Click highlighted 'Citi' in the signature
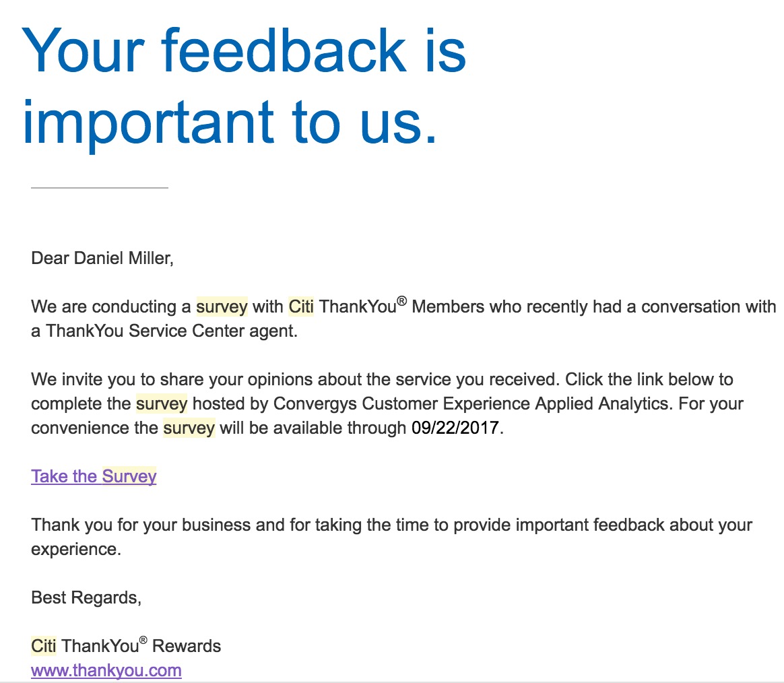Image resolution: width=784 pixels, height=683 pixels. 43,646
